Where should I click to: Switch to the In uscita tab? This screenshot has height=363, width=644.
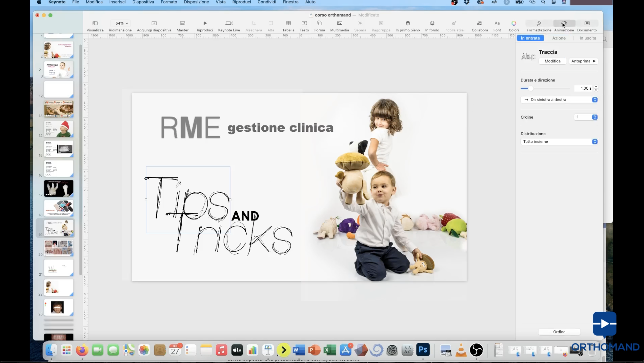click(588, 38)
